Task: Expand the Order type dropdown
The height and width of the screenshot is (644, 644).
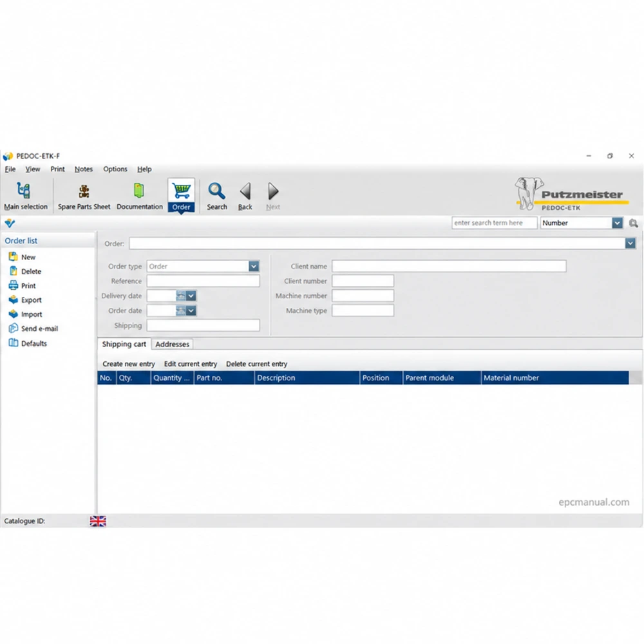Action: (x=253, y=266)
